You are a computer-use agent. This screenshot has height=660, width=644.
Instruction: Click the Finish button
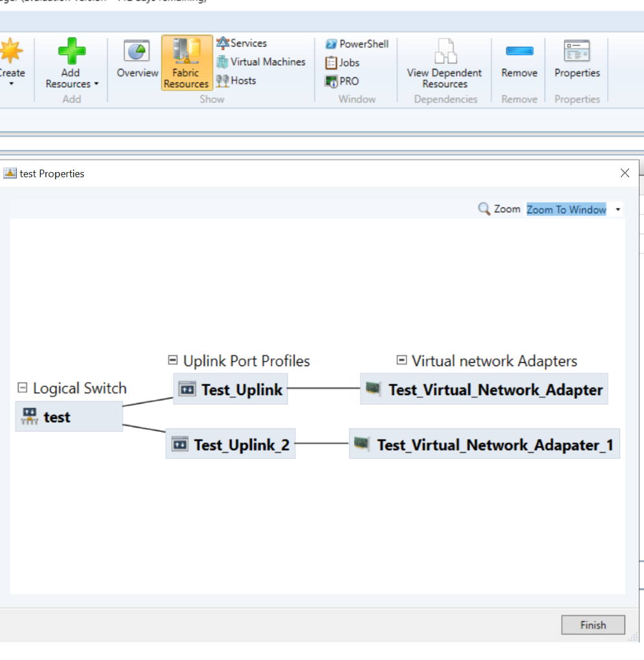click(x=593, y=625)
